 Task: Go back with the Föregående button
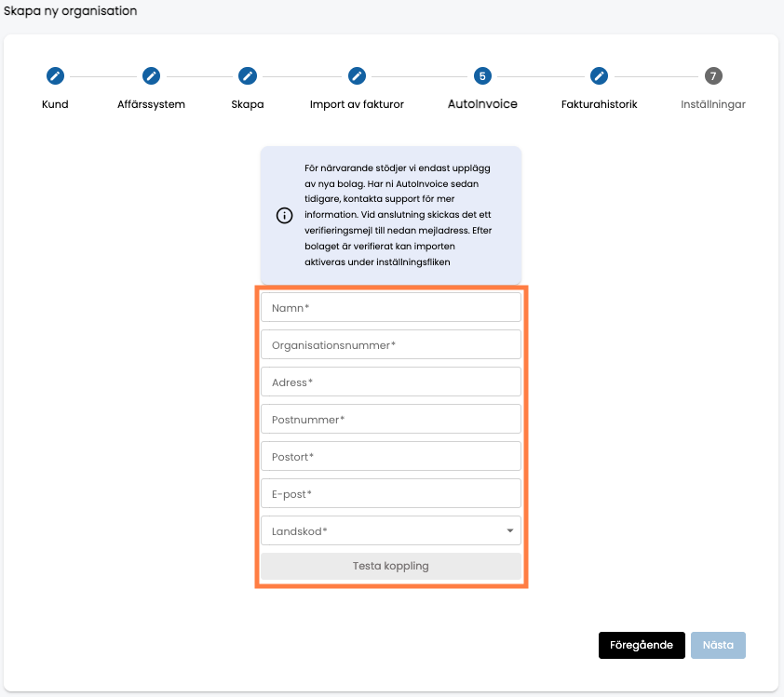tap(642, 645)
